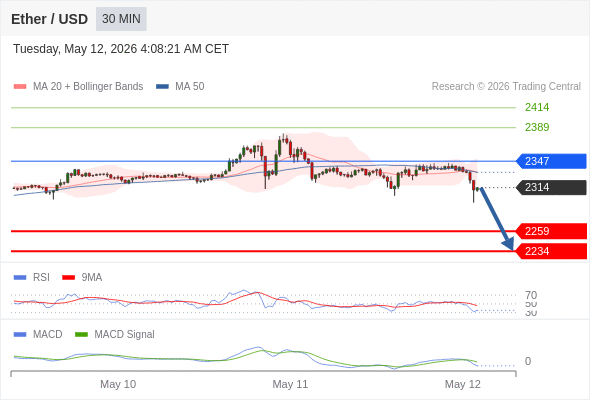This screenshot has height=400, width=590.
Task: Click the blue downward forecast arrow
Action: (x=497, y=219)
